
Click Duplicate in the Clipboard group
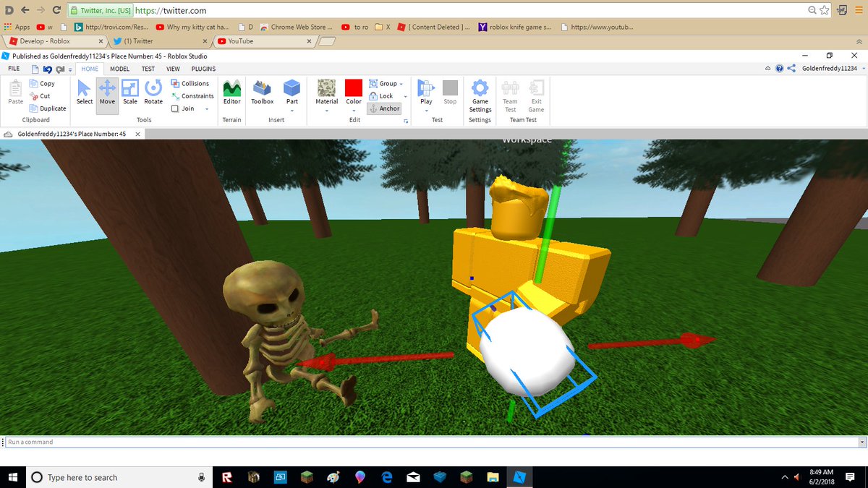coord(48,108)
